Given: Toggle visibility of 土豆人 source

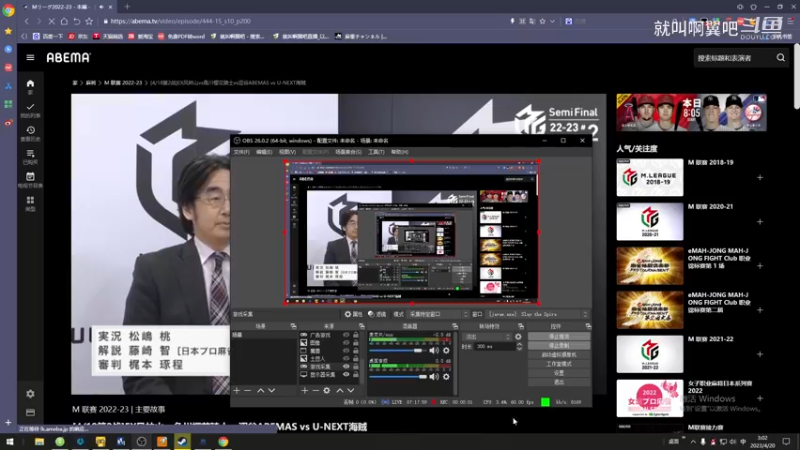Looking at the screenshot, I should click(346, 359).
